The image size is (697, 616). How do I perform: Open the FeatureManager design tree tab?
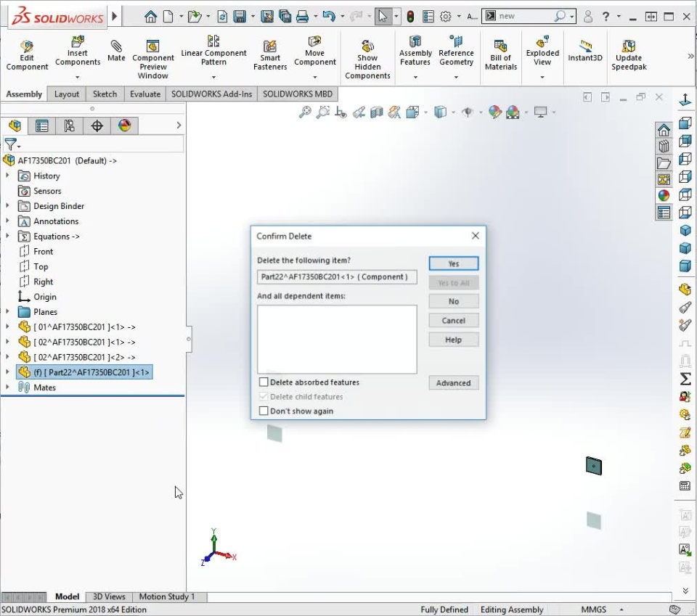tap(15, 126)
